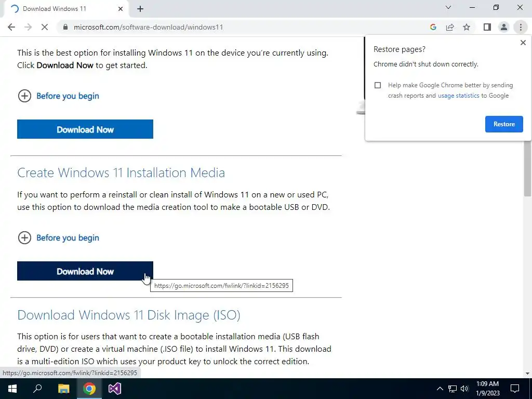Click the Create Windows 11 Installation Media heading
The width and height of the screenshot is (532, 399).
121,172
